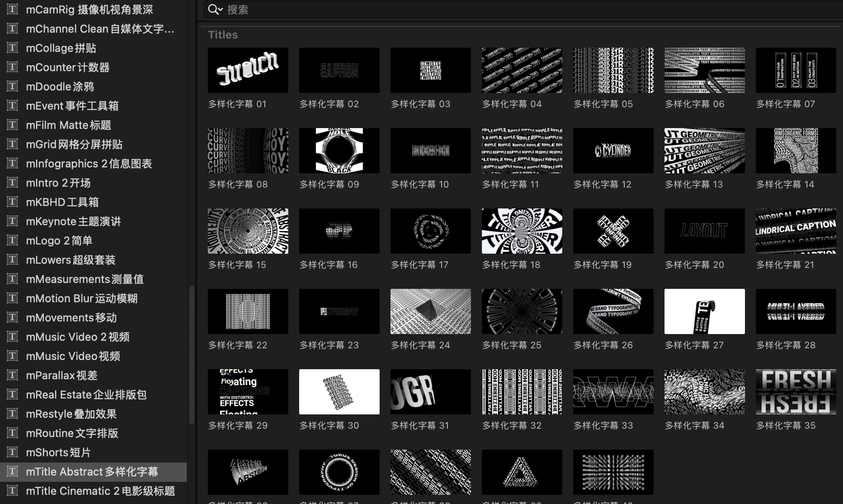Select 多样化字幕 35 Fresh thumbnail
This screenshot has height=504, width=843.
[x=796, y=392]
